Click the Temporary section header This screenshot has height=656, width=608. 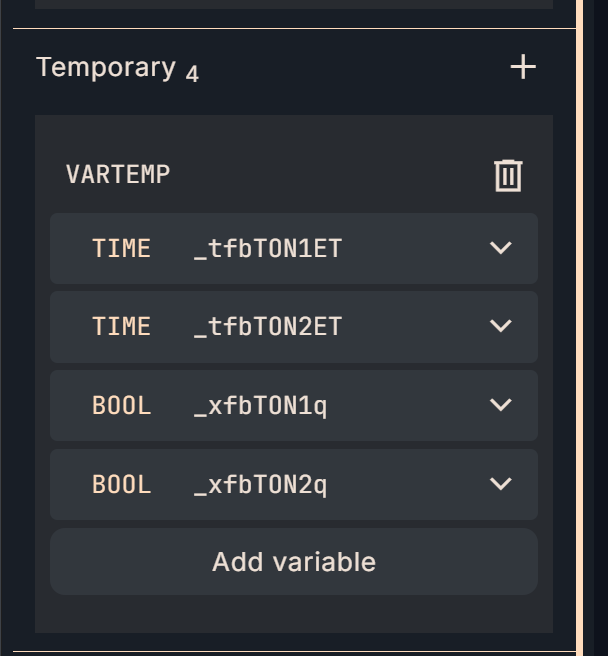pyautogui.click(x=106, y=67)
